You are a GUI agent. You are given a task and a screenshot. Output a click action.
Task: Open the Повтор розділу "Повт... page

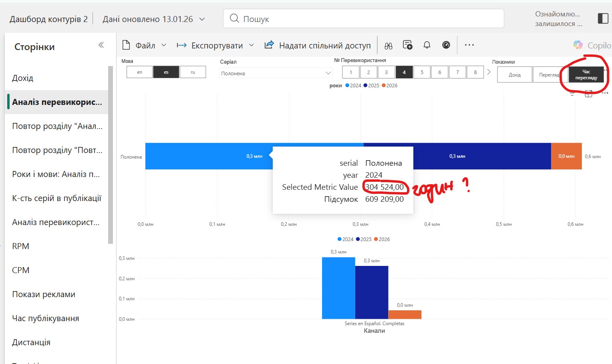click(56, 150)
